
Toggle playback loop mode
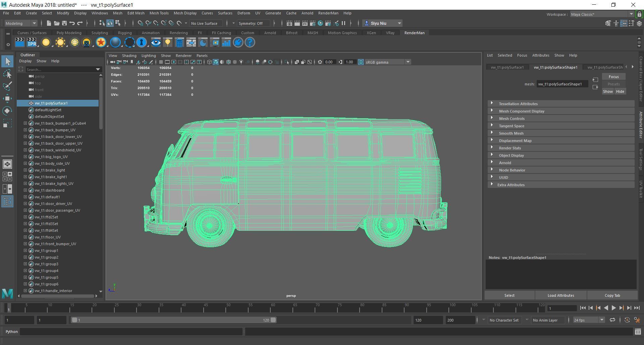(612, 320)
